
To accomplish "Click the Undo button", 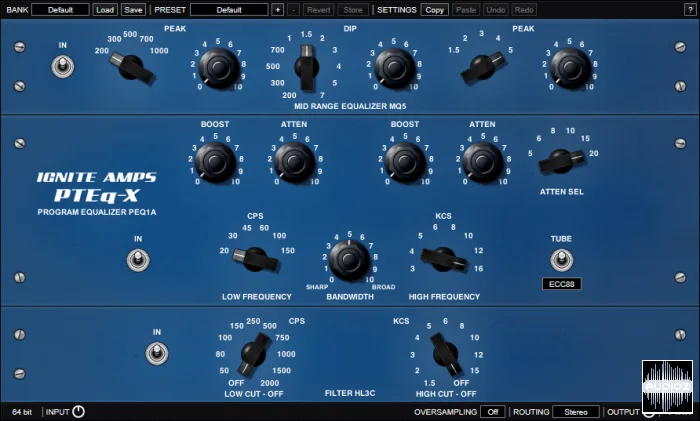I will [x=496, y=10].
